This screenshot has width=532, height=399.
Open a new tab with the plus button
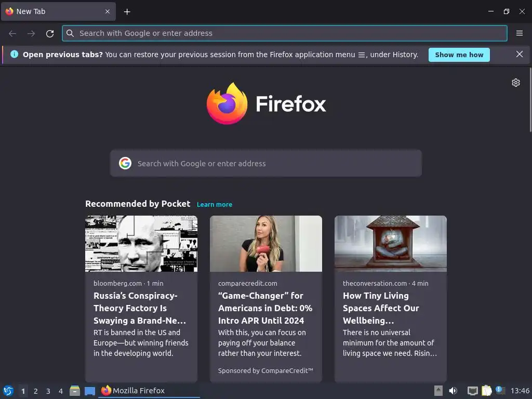[127, 12]
